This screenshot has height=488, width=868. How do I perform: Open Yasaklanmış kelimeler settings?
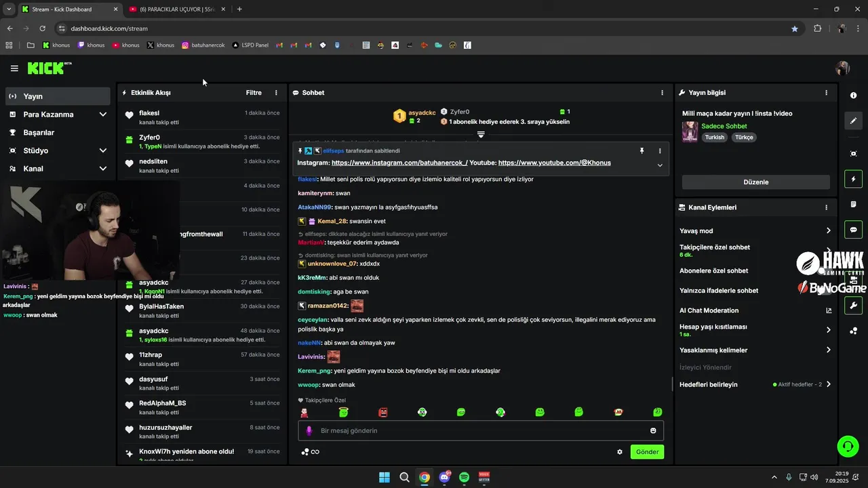click(x=755, y=350)
